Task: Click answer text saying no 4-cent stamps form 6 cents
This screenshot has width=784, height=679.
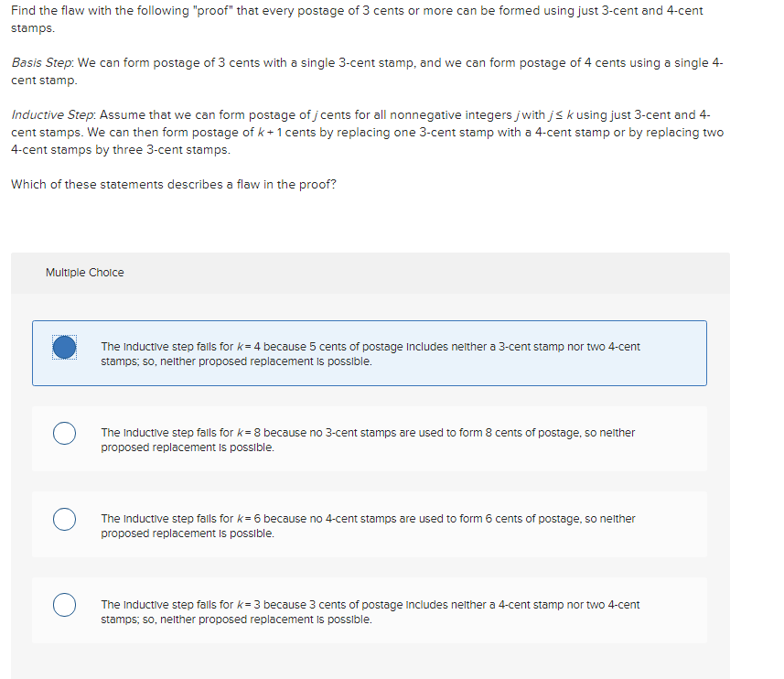Action: pos(368,526)
